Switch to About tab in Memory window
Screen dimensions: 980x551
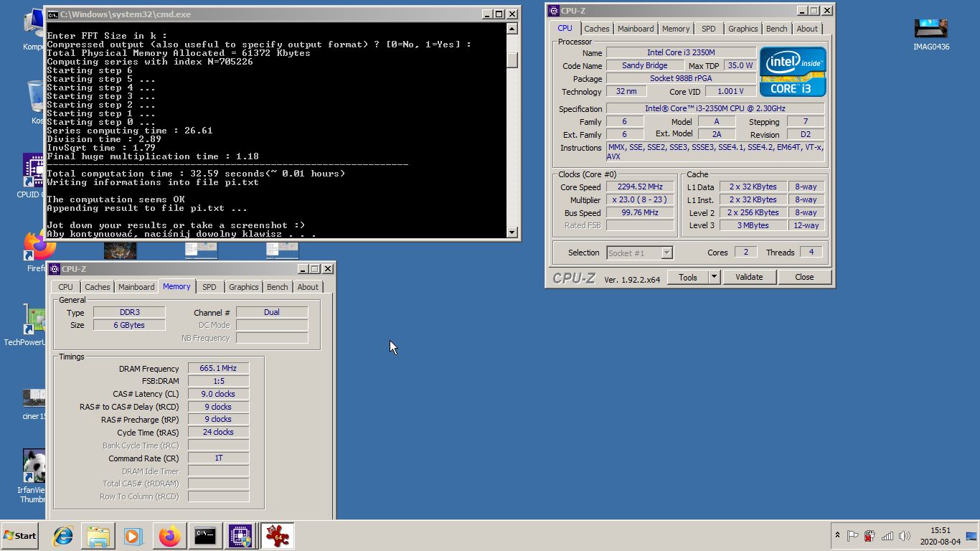click(308, 287)
